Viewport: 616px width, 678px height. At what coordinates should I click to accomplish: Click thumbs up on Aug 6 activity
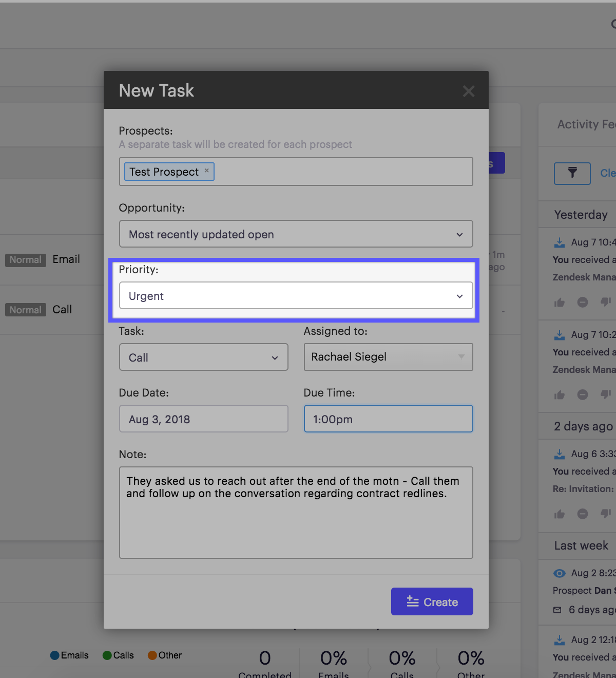560,514
